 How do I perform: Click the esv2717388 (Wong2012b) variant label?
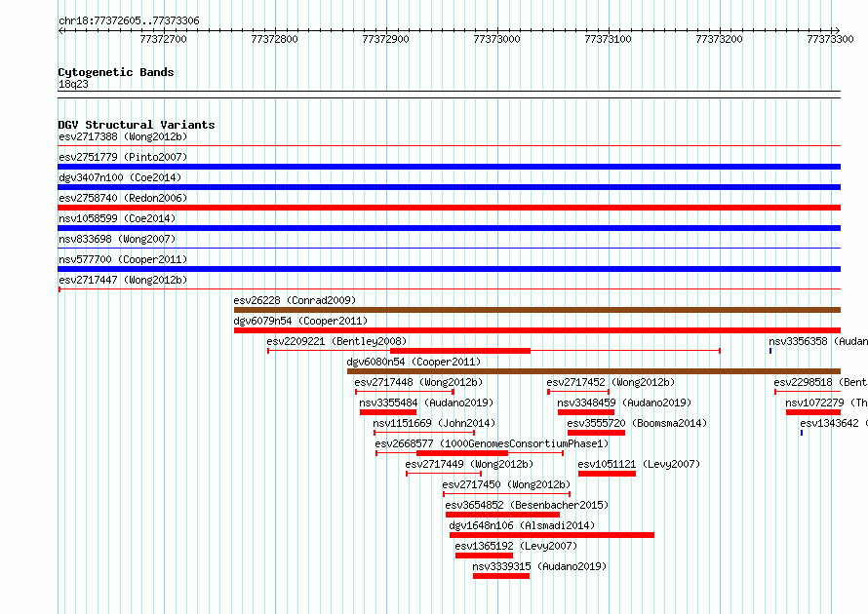[x=123, y=136]
